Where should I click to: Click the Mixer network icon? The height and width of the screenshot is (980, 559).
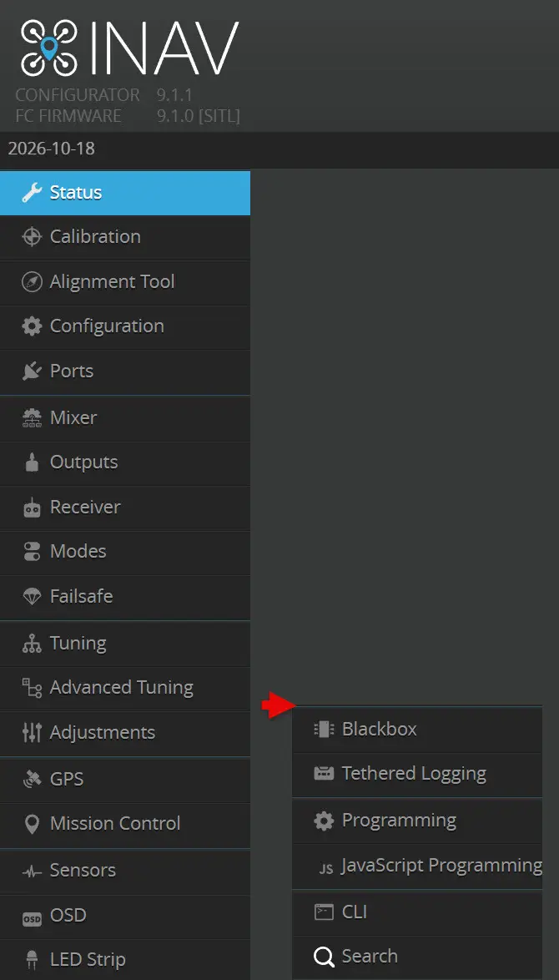coord(31,417)
